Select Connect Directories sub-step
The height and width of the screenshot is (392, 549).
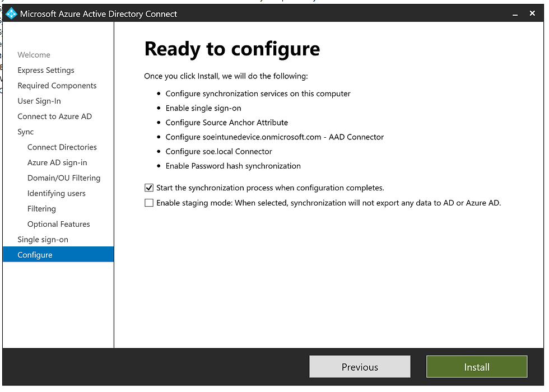62,147
